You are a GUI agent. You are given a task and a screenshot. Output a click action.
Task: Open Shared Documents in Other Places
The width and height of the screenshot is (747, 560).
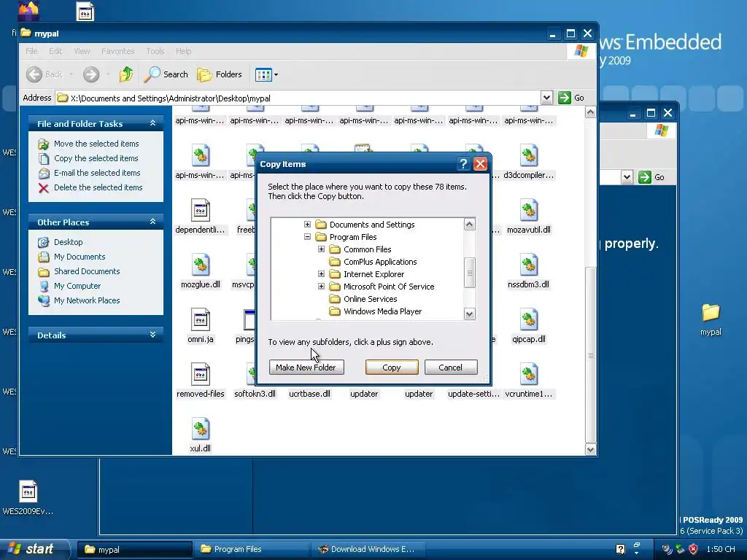tap(87, 271)
